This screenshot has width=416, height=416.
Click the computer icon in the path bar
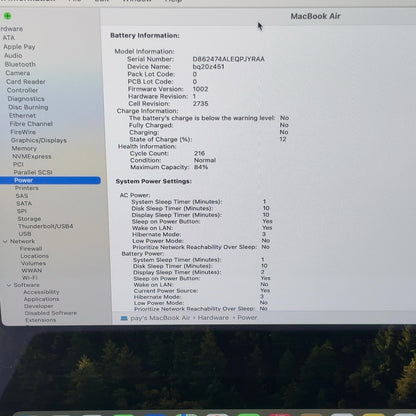(124, 318)
